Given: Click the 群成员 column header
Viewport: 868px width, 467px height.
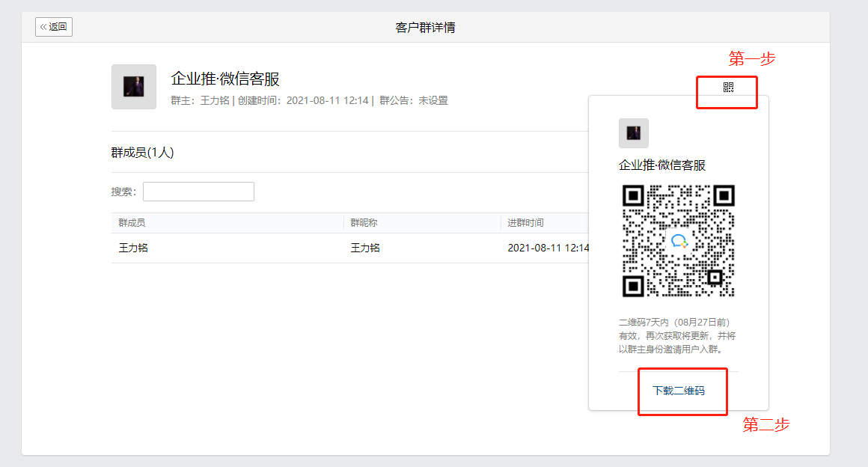Looking at the screenshot, I should tap(132, 223).
